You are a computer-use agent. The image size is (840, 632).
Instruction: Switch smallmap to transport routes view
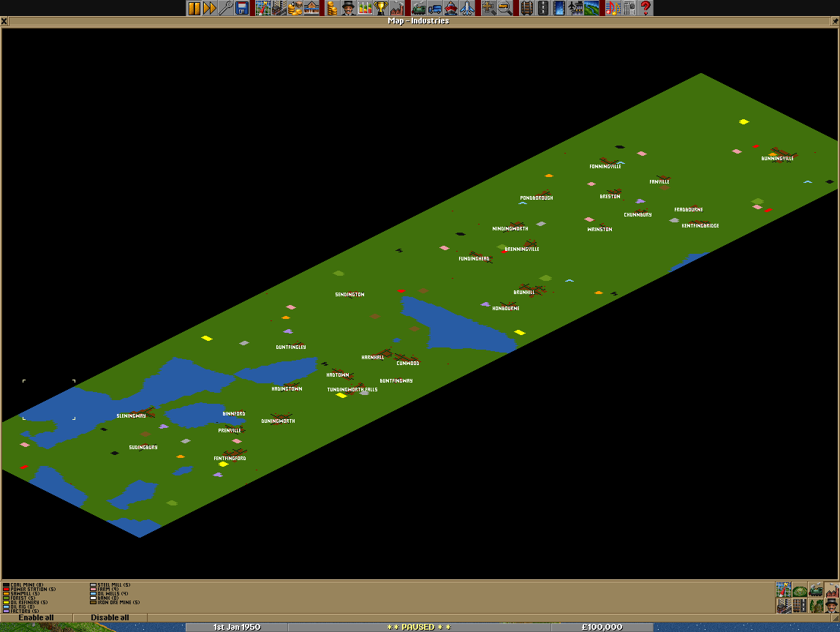(800, 606)
